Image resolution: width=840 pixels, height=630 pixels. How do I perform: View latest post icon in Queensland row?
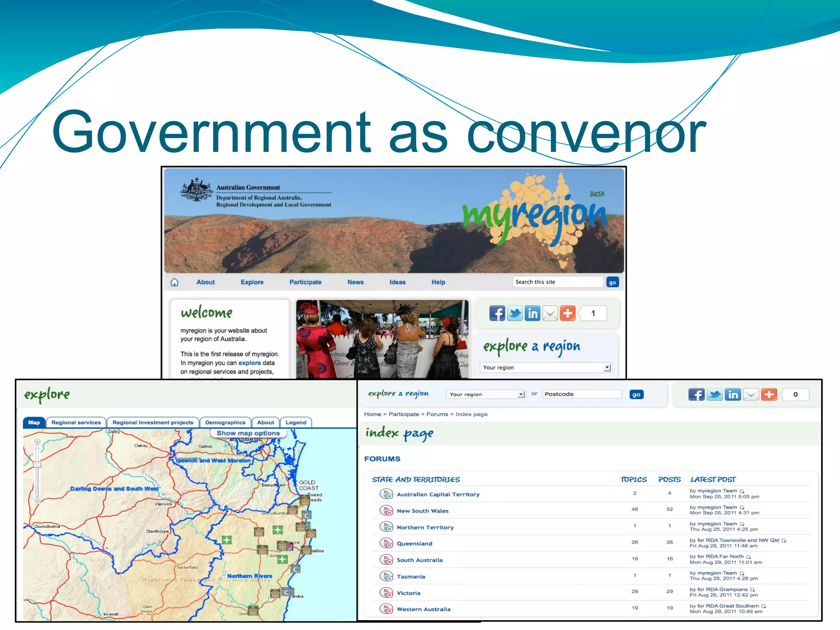(x=784, y=540)
